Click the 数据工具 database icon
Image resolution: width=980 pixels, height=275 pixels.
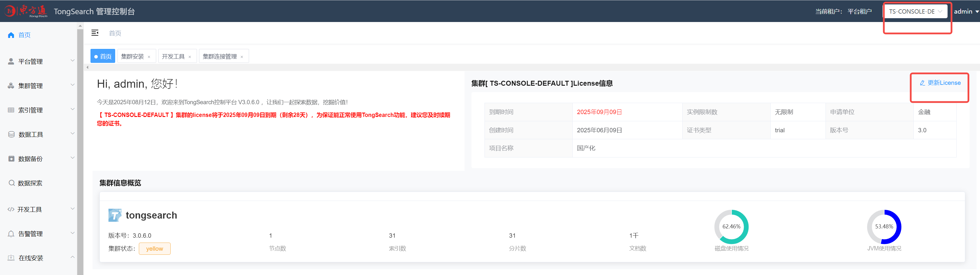[x=11, y=134]
